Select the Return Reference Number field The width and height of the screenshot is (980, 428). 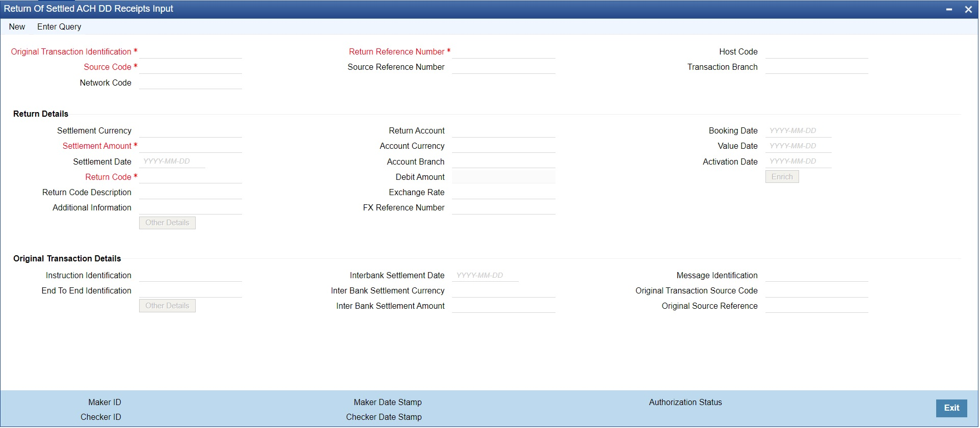click(504, 52)
